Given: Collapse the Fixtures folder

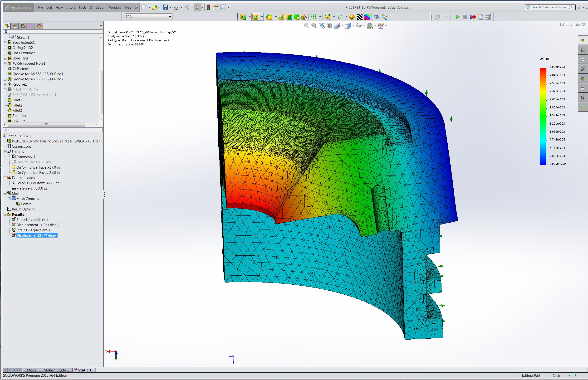Looking at the screenshot, I should coord(5,152).
